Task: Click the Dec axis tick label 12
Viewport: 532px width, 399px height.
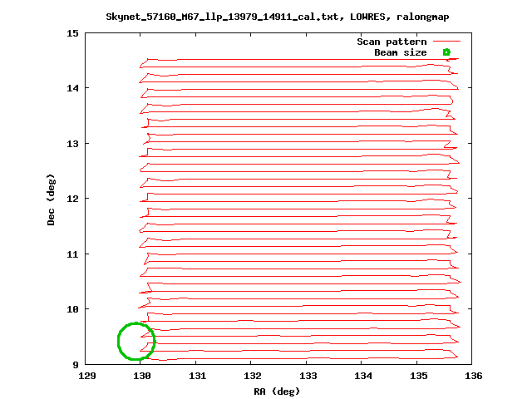Action: pyautogui.click(x=72, y=199)
